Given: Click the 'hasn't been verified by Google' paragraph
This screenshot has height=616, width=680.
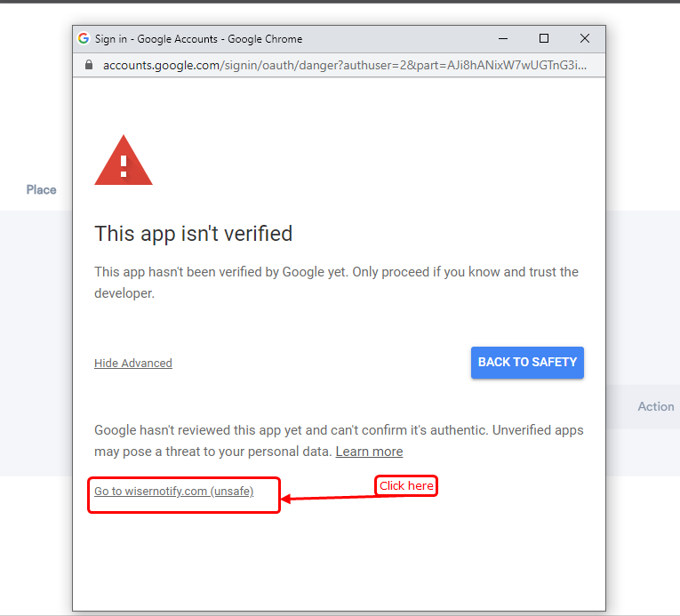Looking at the screenshot, I should [336, 283].
